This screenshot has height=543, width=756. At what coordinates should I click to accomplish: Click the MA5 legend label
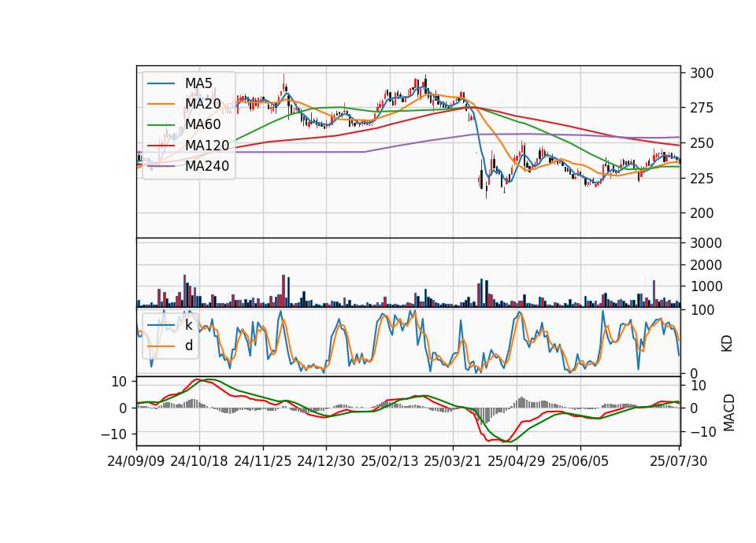(x=198, y=83)
